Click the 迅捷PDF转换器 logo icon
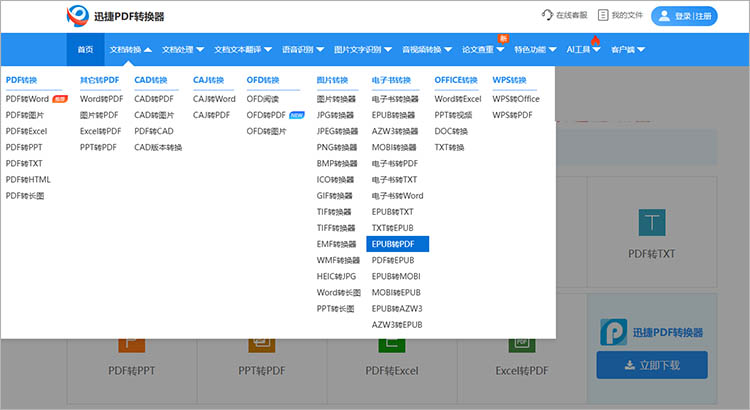The height and width of the screenshot is (410, 750). 77,16
